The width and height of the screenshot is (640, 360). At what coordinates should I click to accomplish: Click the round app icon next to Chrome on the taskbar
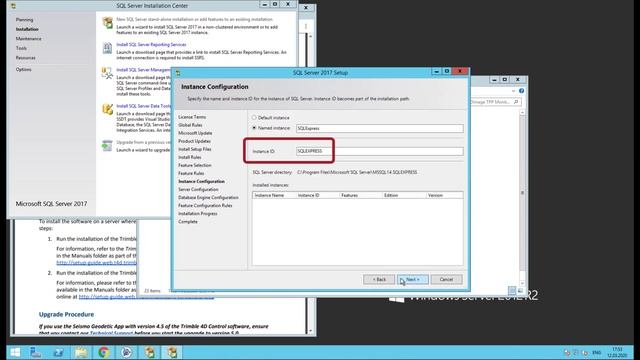click(x=127, y=352)
